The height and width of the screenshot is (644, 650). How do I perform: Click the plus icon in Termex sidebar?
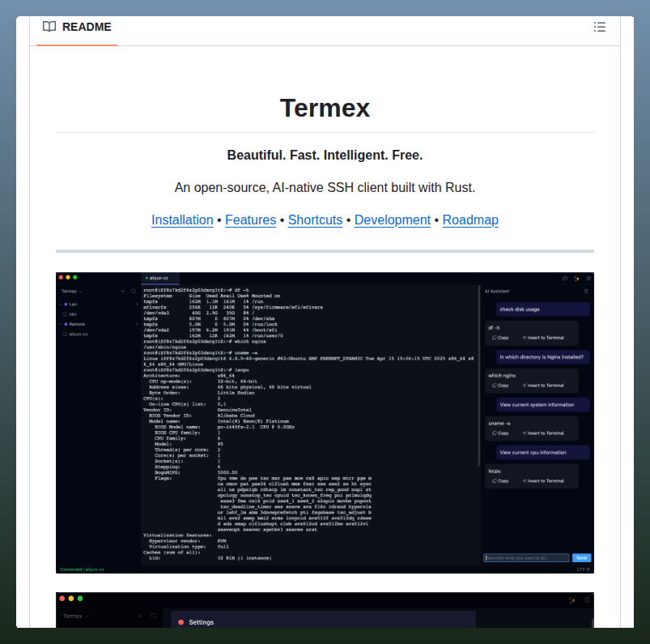pyautogui.click(x=123, y=292)
